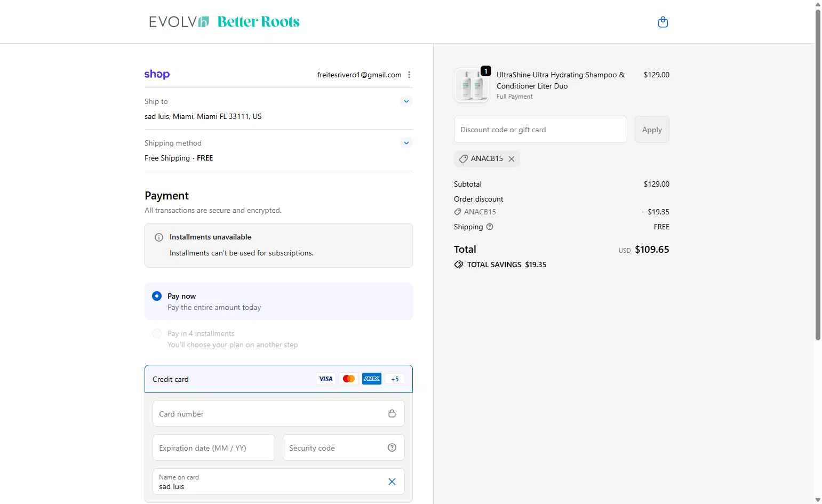
Task: Click the 'TOTAL SAVINGS $19.35' text
Action: pyautogui.click(x=507, y=265)
